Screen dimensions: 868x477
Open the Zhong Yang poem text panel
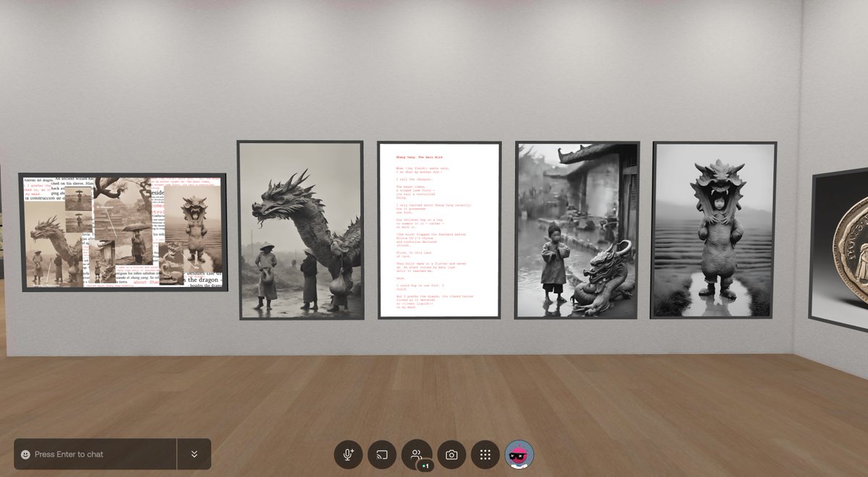(x=439, y=230)
